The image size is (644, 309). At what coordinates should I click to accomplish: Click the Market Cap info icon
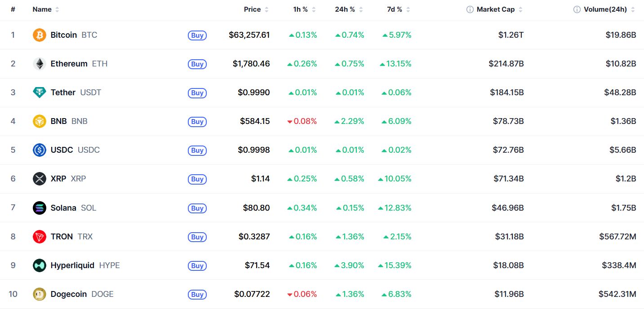pos(470,9)
